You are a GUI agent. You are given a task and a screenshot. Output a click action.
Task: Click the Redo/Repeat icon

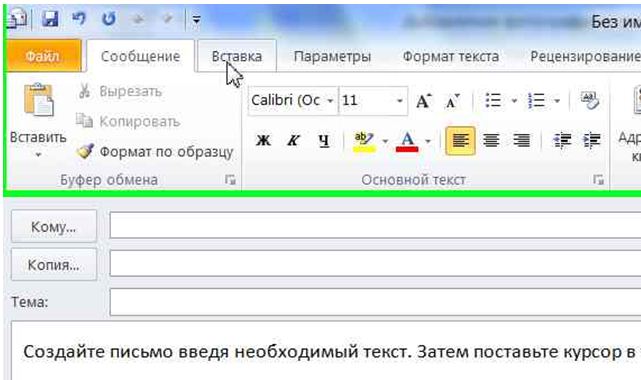click(109, 18)
